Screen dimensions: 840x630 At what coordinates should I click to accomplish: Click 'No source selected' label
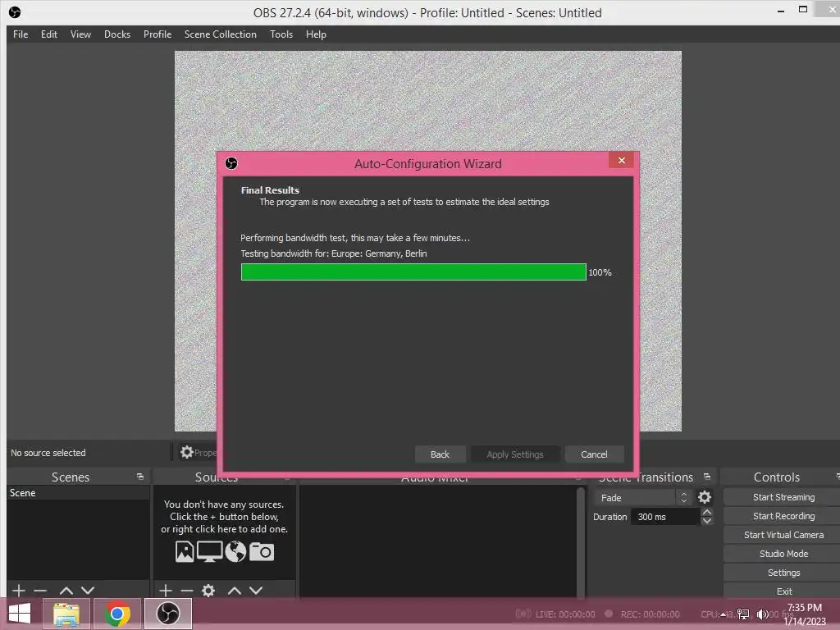click(x=48, y=453)
